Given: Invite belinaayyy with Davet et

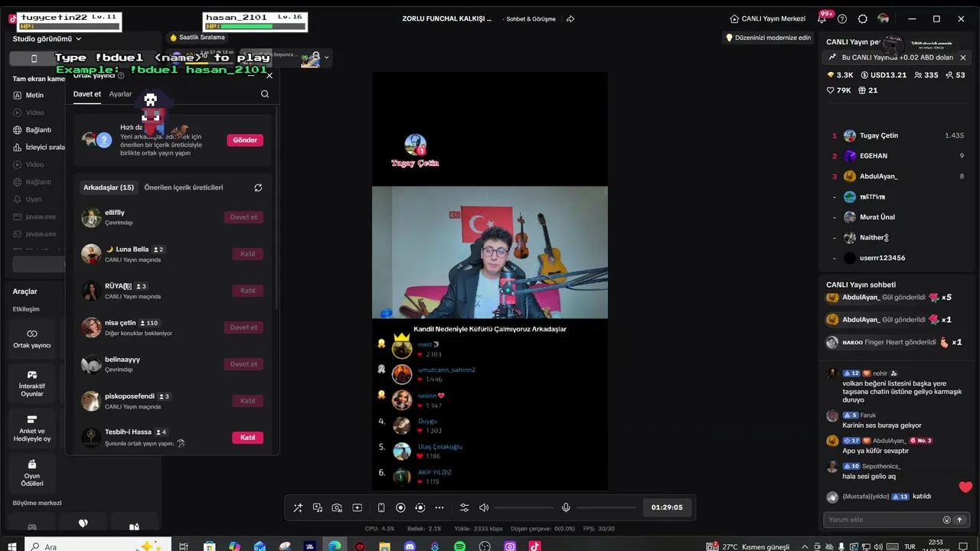Looking at the screenshot, I should [x=243, y=364].
